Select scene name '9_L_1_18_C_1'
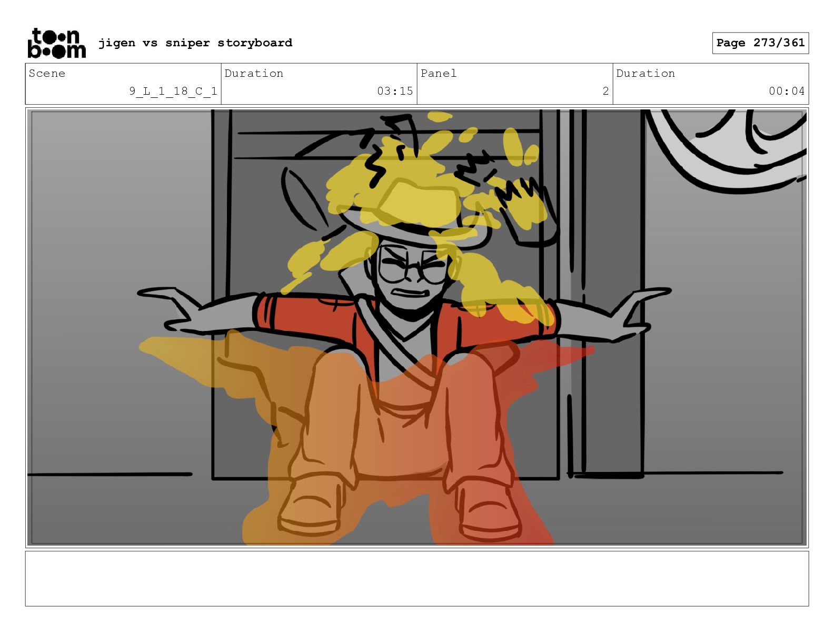The image size is (834, 644). [173, 91]
